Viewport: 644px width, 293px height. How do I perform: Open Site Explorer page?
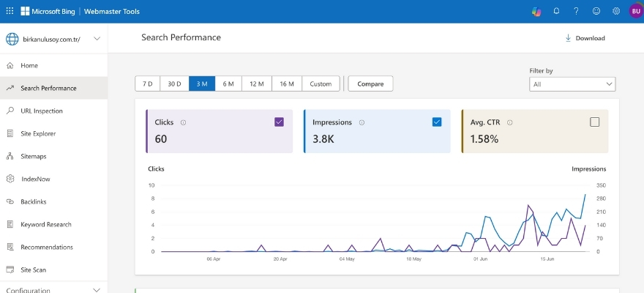click(x=54, y=133)
